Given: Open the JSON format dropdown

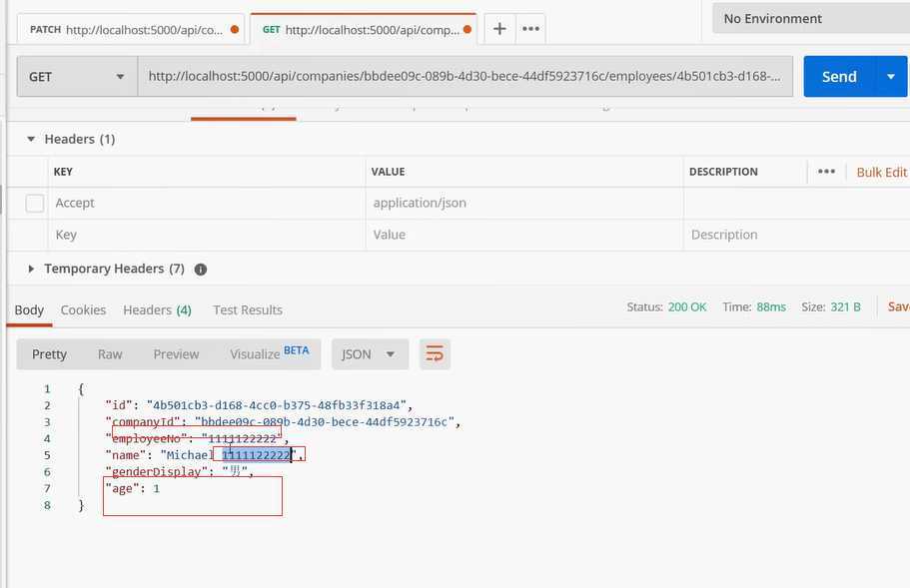Looking at the screenshot, I should [370, 353].
